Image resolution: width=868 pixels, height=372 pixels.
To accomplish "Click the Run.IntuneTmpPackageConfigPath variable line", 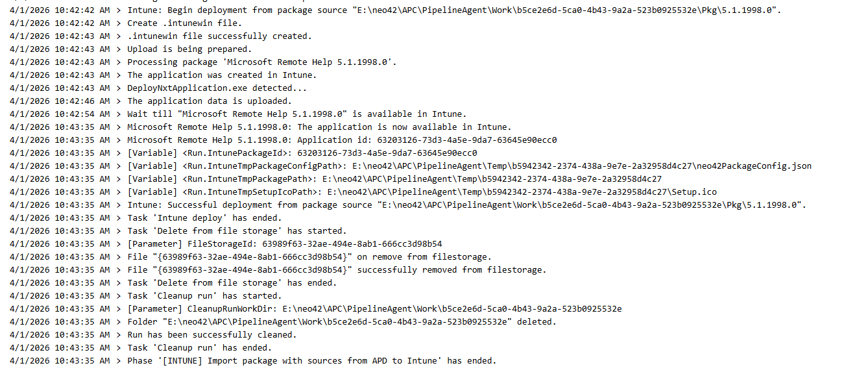I will point(469,166).
